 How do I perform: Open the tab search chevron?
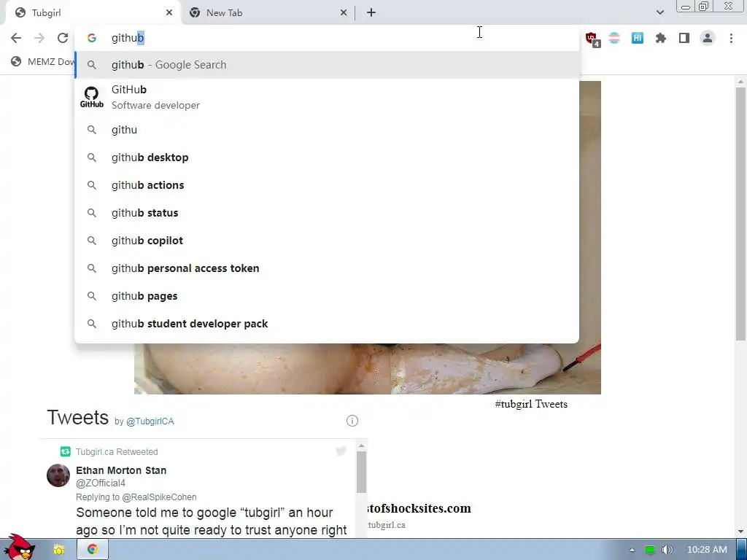[659, 13]
